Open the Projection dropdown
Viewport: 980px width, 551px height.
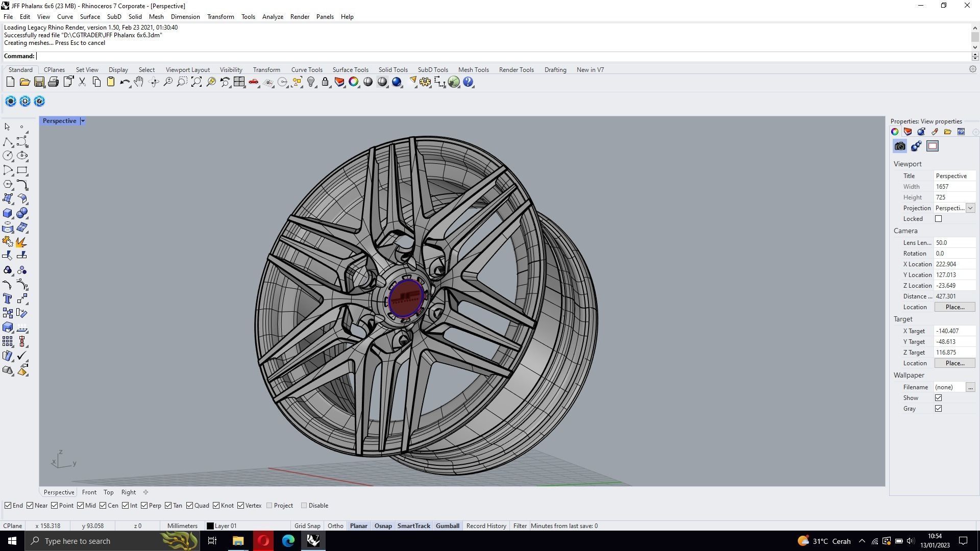click(x=970, y=208)
